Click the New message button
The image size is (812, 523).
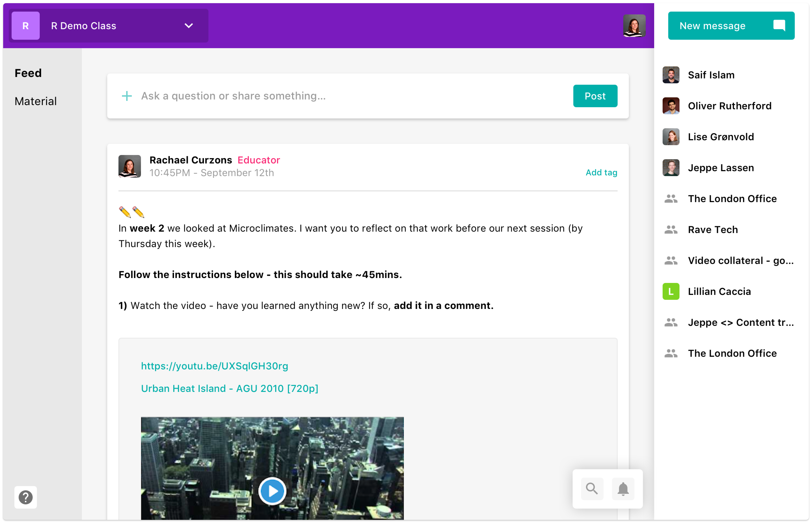731,26
